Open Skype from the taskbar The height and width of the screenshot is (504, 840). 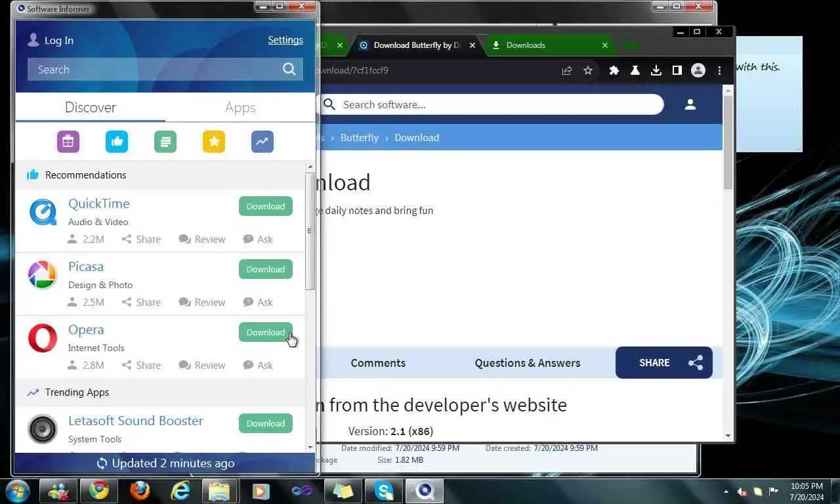pos(384,491)
